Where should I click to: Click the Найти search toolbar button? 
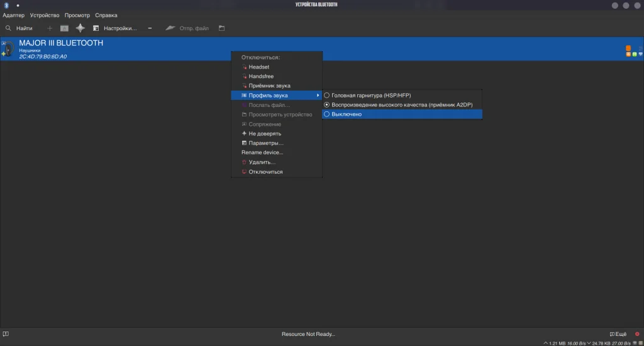(x=19, y=28)
